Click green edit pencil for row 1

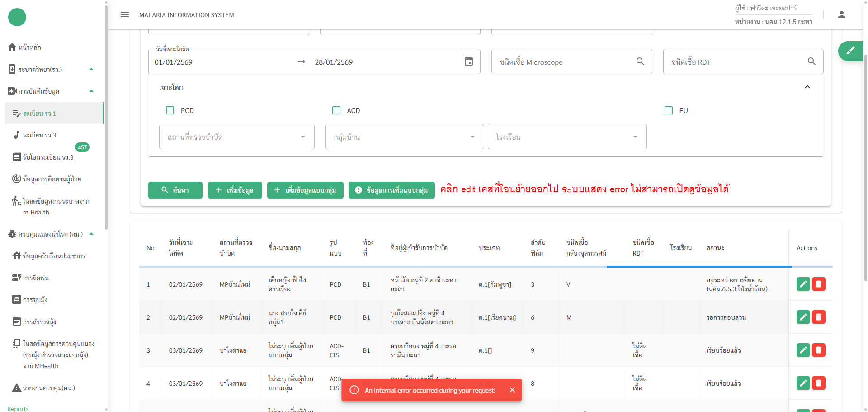click(803, 284)
